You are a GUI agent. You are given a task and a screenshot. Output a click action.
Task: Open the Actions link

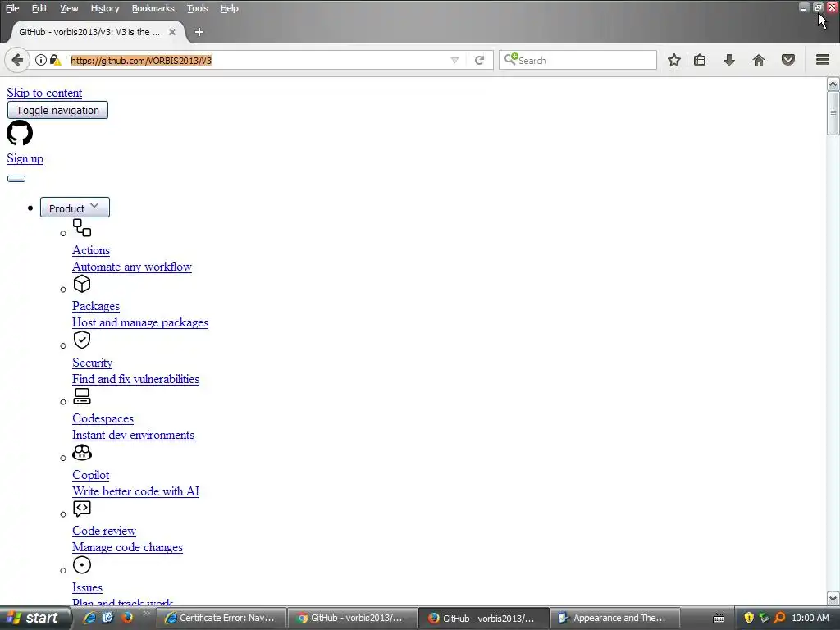point(91,250)
